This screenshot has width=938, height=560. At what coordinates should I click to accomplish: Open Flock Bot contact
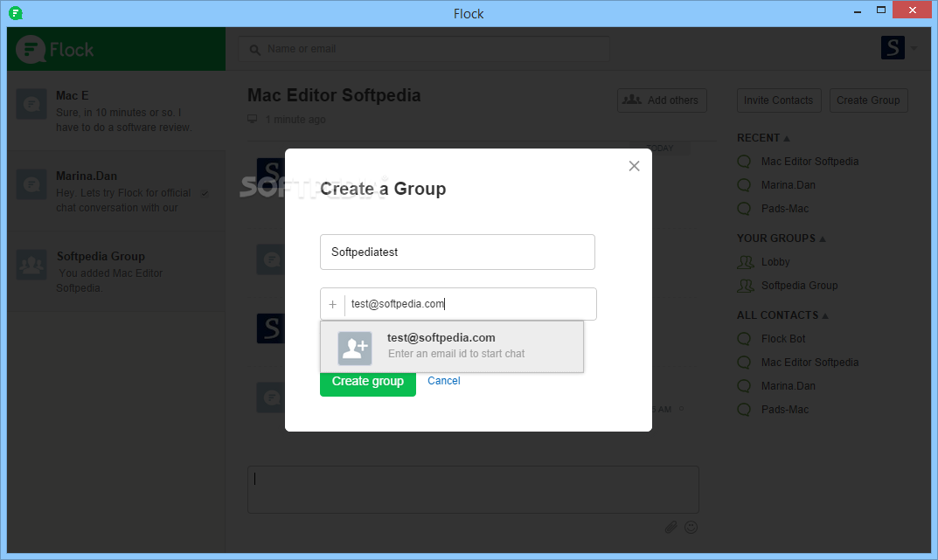783,339
